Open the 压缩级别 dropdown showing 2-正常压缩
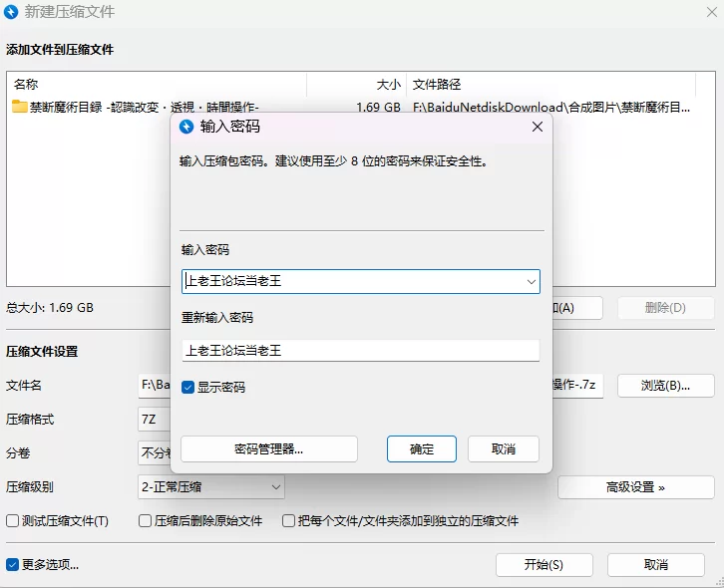Screen dimensions: 724x588 click(x=211, y=487)
